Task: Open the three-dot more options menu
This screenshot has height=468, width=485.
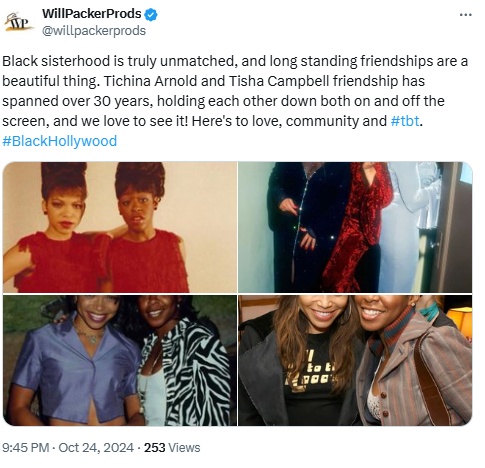Action: pyautogui.click(x=465, y=15)
